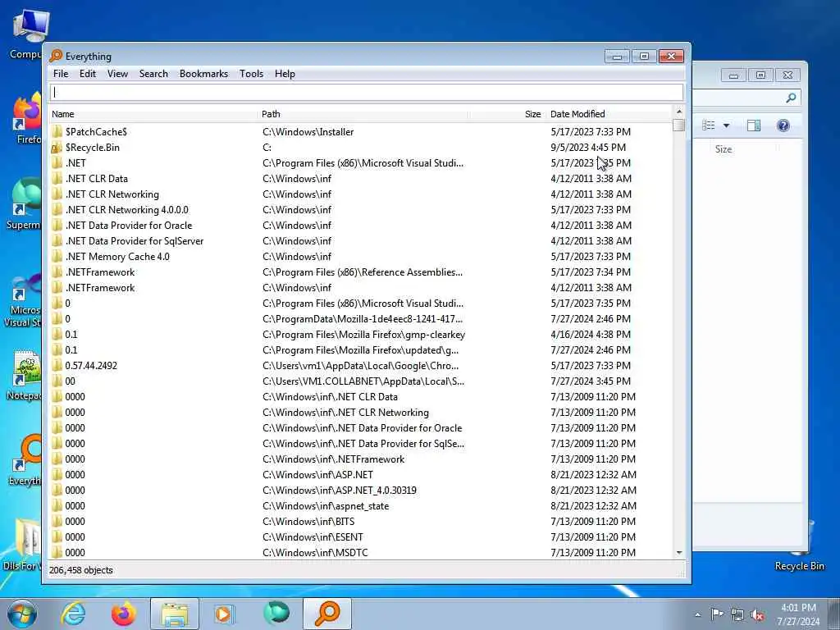The width and height of the screenshot is (840, 630).
Task: Open the Help menu
Action: coord(285,74)
